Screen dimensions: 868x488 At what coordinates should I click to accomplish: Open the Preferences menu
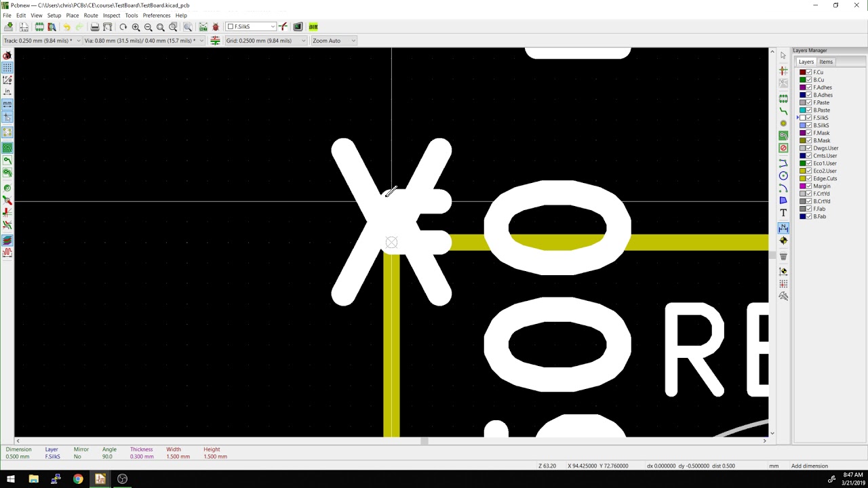(157, 16)
